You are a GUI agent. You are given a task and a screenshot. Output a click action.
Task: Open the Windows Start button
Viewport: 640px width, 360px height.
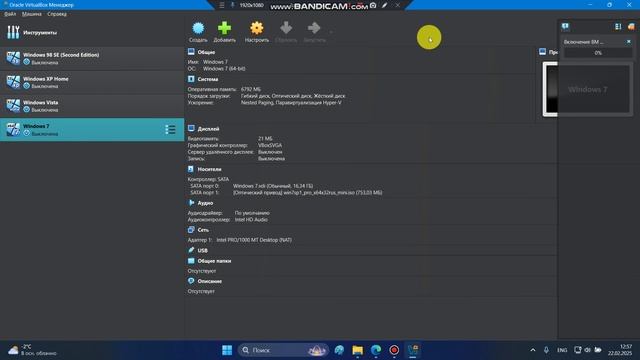click(227, 350)
